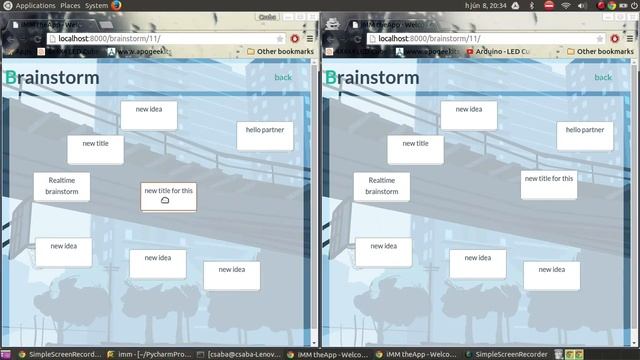Open the Arduino - LED Cu bookmark in right browser
640x360 pixels.
pyautogui.click(x=498, y=51)
